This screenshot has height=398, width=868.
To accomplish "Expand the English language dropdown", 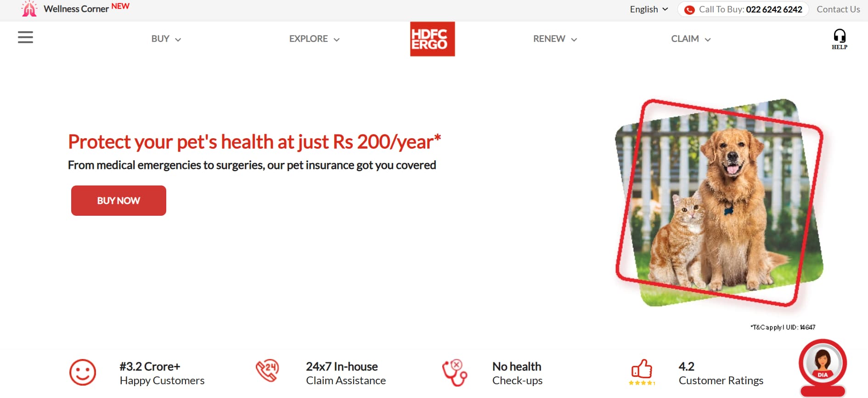I will point(649,9).
